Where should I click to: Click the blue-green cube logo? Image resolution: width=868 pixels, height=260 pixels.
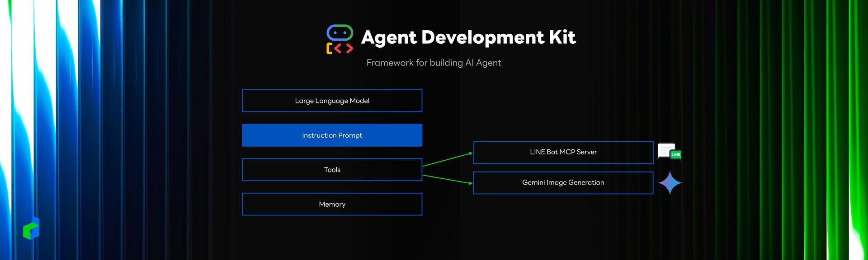pyautogui.click(x=31, y=228)
